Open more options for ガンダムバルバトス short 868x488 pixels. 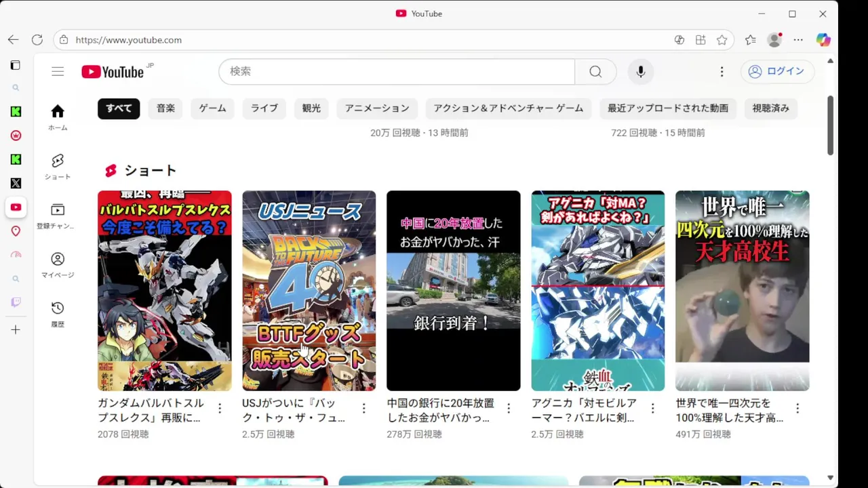pyautogui.click(x=219, y=408)
